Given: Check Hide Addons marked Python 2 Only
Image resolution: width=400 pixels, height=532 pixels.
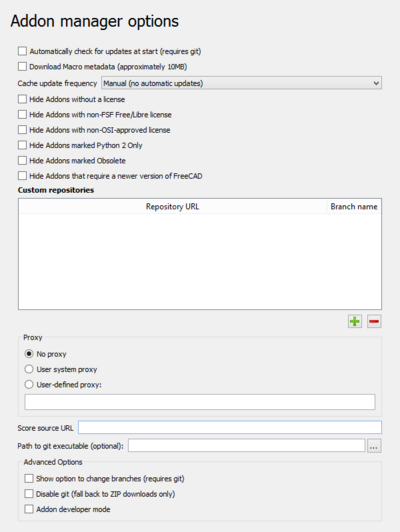Looking at the screenshot, I should tap(22, 145).
